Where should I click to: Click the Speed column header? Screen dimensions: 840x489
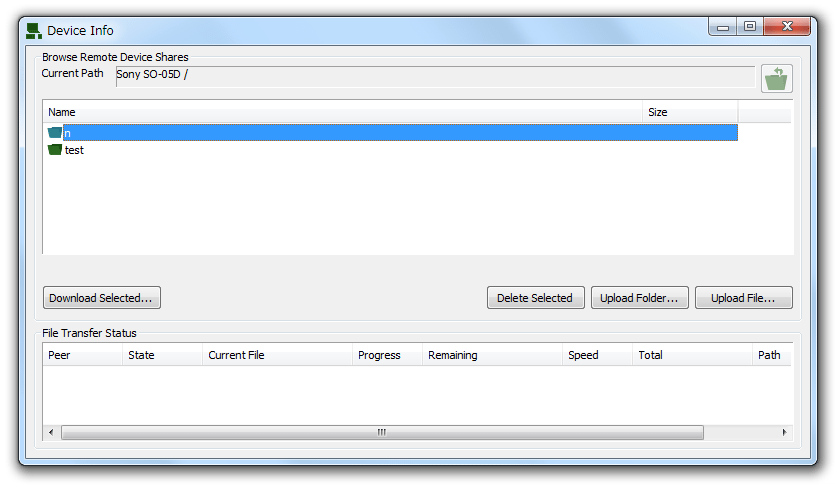click(597, 355)
